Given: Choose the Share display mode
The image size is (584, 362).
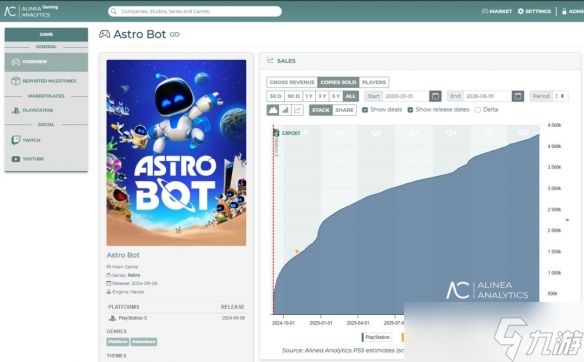Looking at the screenshot, I should pos(344,110).
